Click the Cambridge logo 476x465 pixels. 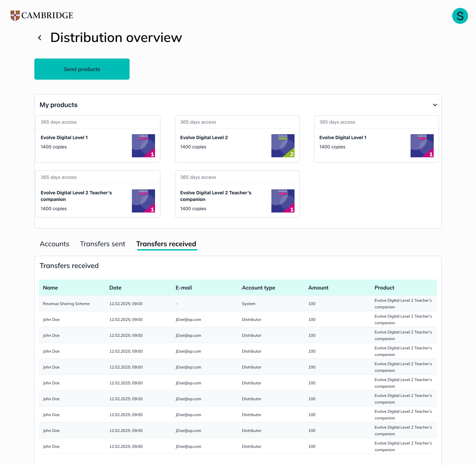pos(42,16)
